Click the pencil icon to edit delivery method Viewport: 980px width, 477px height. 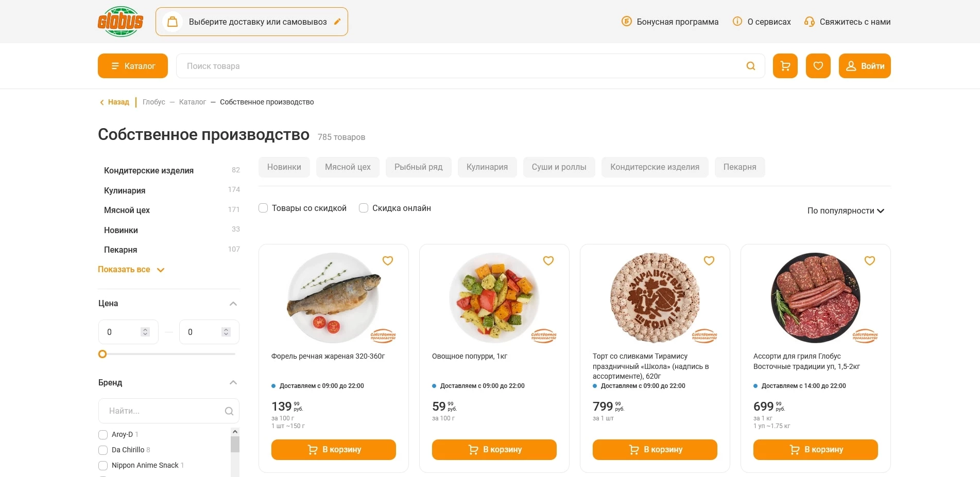(337, 22)
